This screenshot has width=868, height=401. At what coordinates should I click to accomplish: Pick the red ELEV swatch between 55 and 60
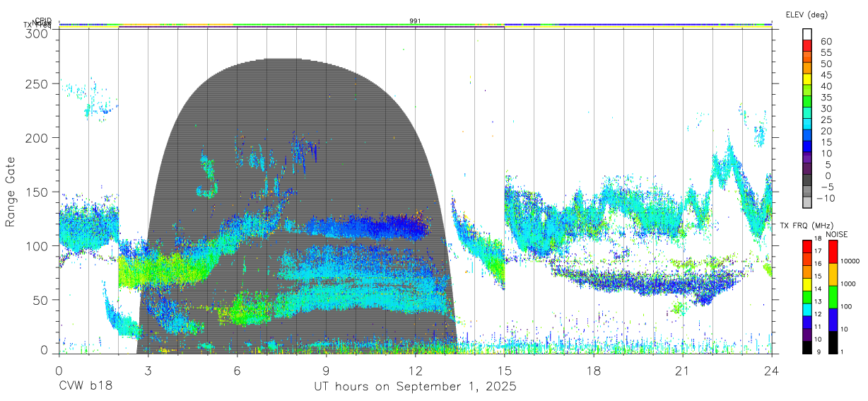808,45
